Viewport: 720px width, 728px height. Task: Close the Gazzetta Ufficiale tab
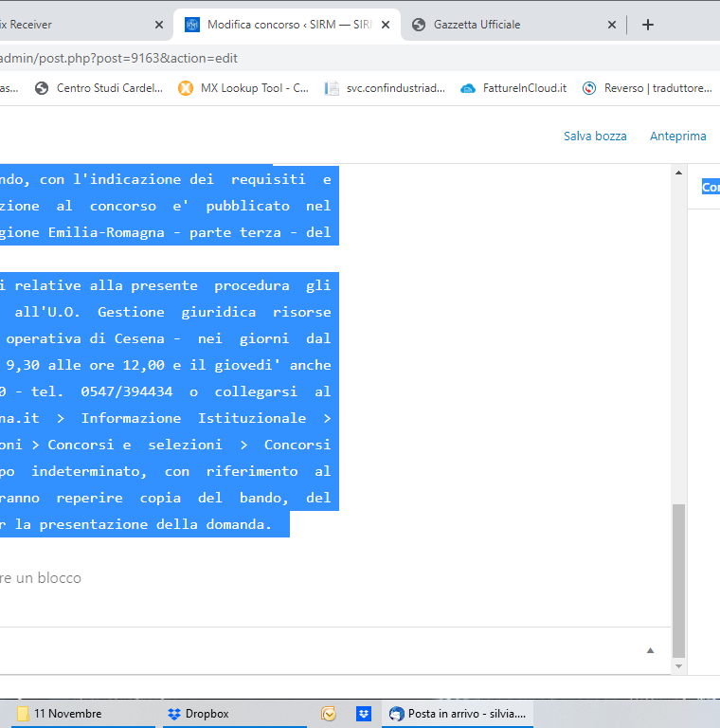[612, 25]
